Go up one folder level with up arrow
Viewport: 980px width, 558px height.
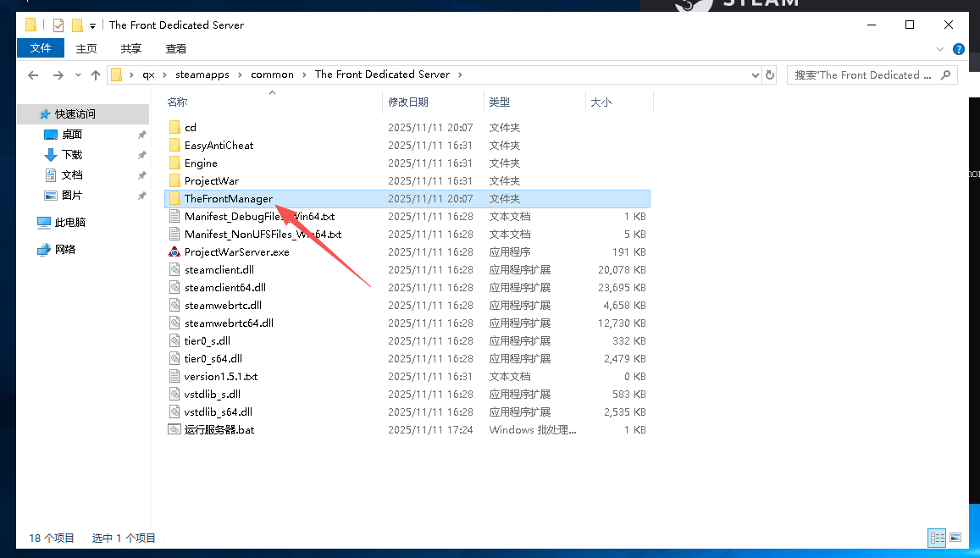(96, 75)
